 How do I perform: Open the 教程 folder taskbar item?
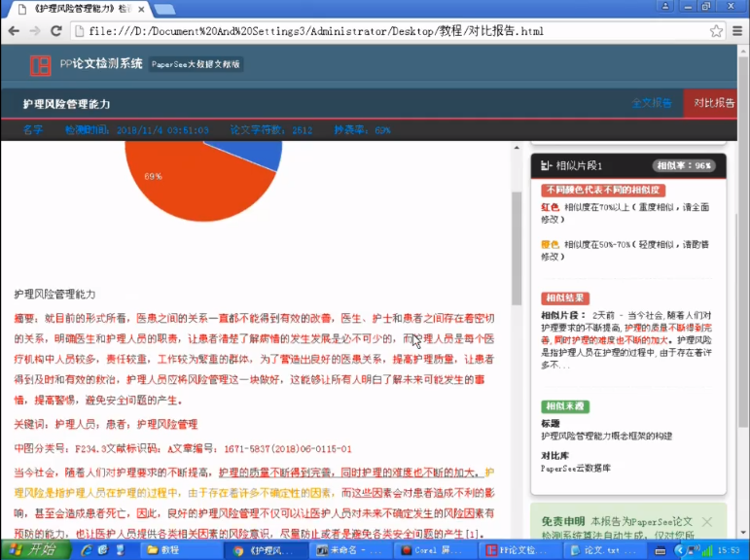click(x=184, y=550)
